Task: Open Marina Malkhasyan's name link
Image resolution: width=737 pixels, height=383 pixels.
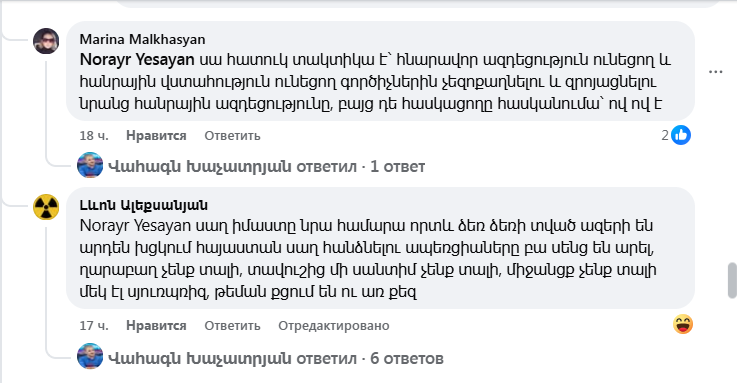Action: tap(142, 39)
